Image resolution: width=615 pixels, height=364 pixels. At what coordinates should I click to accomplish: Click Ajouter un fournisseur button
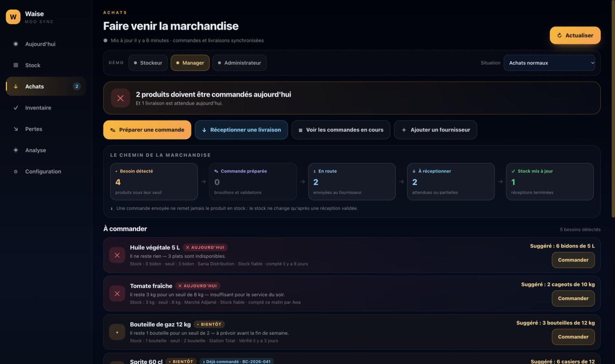pyautogui.click(x=435, y=130)
